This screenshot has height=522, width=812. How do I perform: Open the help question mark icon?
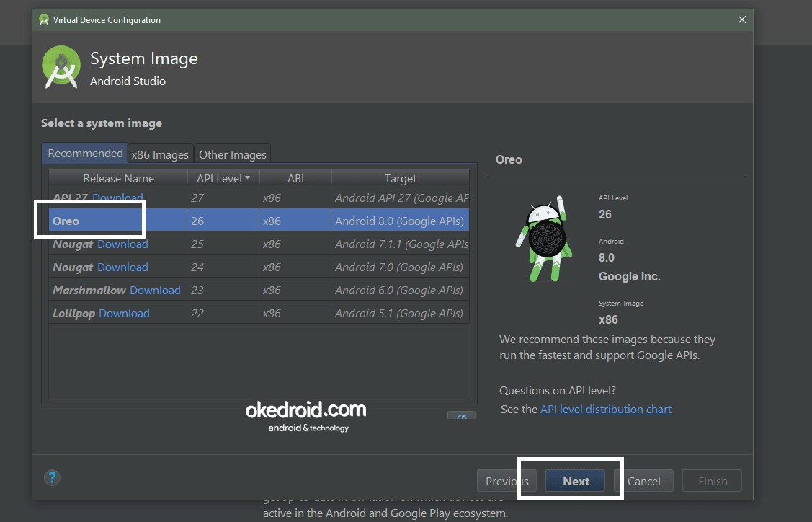[52, 477]
